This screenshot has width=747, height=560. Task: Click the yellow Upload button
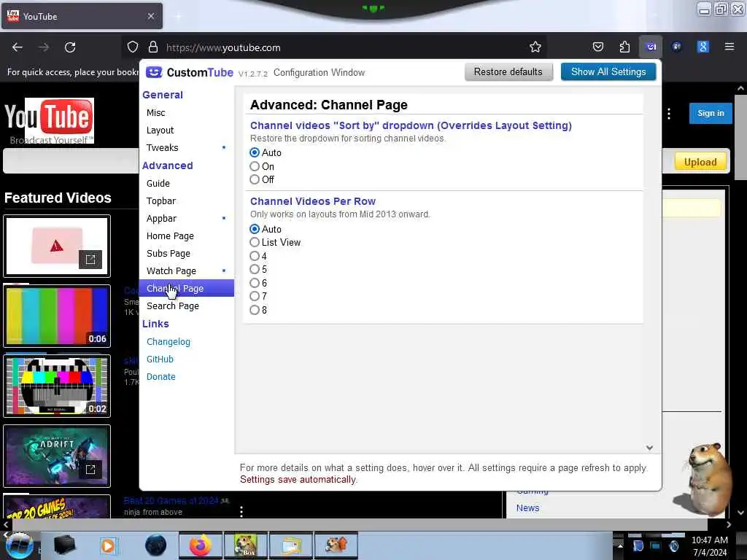coord(700,162)
